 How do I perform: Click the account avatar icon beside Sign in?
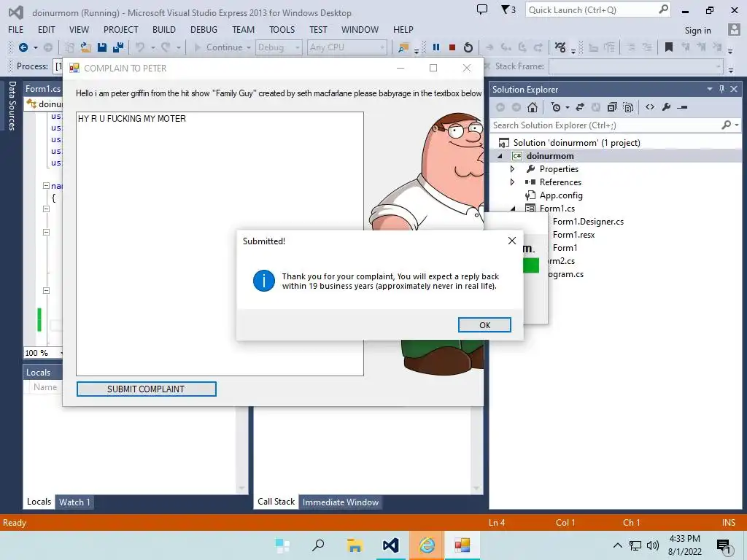pyautogui.click(x=734, y=29)
